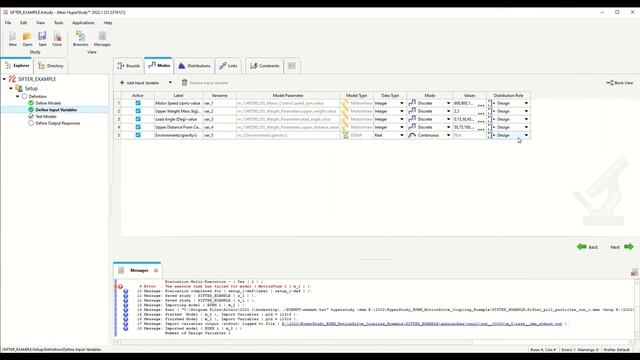Uncheck Active for Environments gravity variable
Screen dimensions: 640x360
click(x=138, y=135)
